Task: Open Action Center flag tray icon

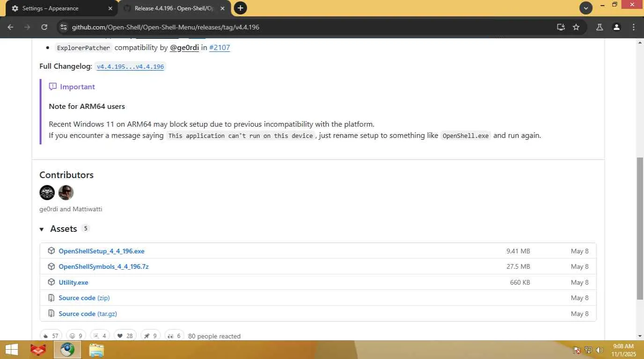Action: [x=577, y=350]
